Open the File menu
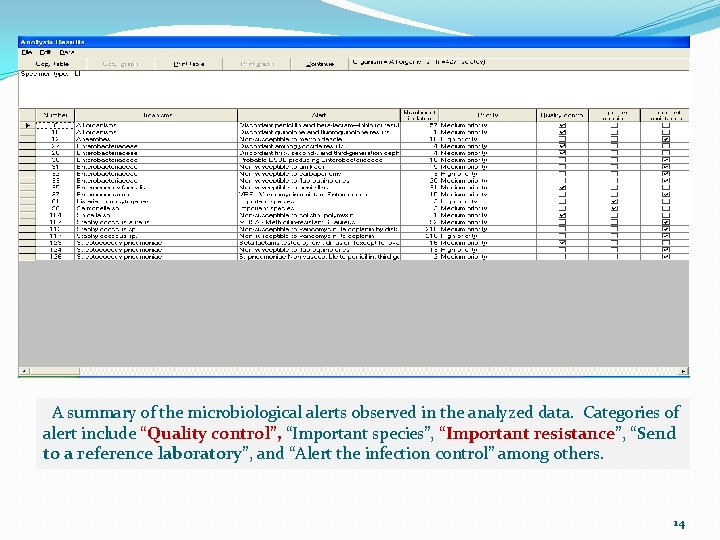Viewport: 720px width, 540px height. pyautogui.click(x=27, y=52)
